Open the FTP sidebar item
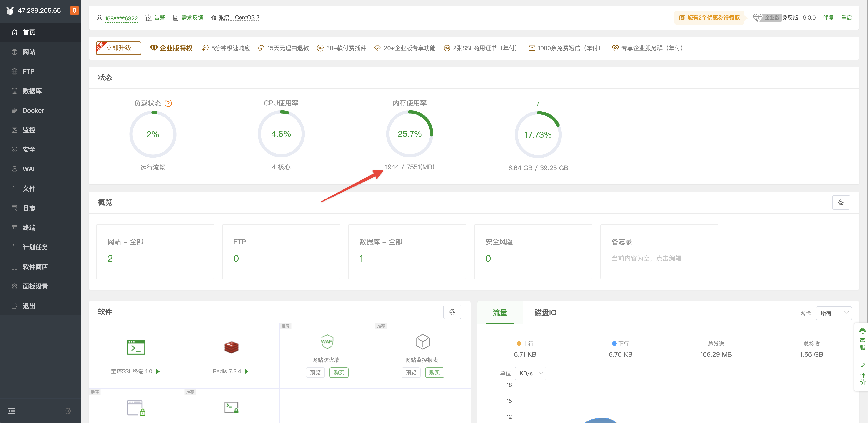 click(40, 71)
